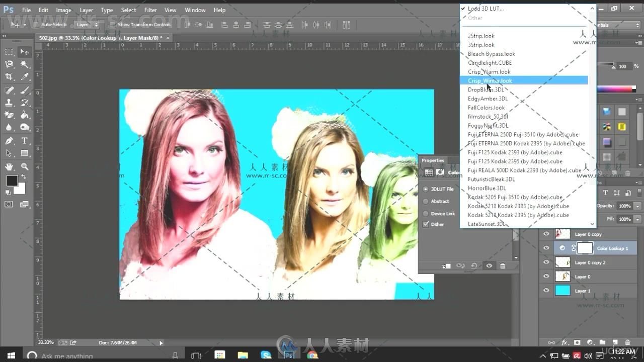The height and width of the screenshot is (362, 644).
Task: Open the Filter menu
Action: [150, 10]
